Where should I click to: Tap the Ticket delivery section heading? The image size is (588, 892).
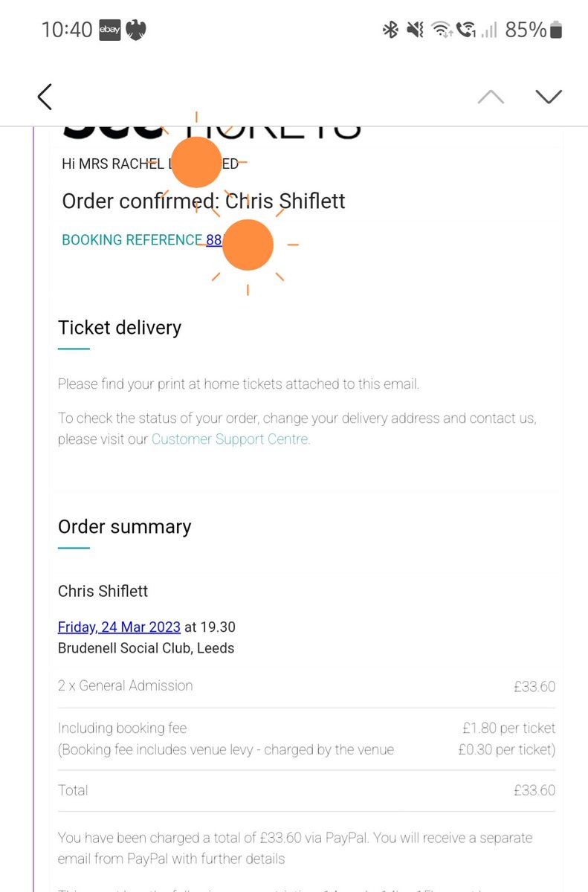tap(120, 328)
